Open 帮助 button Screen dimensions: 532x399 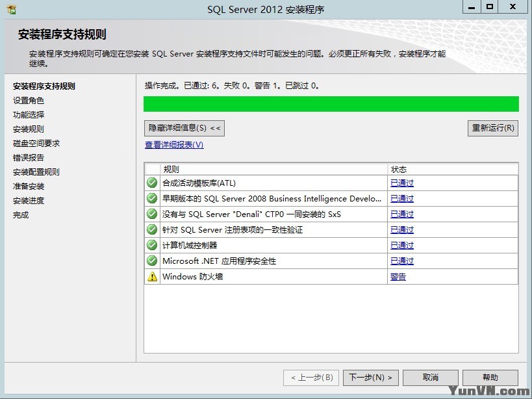(x=490, y=378)
